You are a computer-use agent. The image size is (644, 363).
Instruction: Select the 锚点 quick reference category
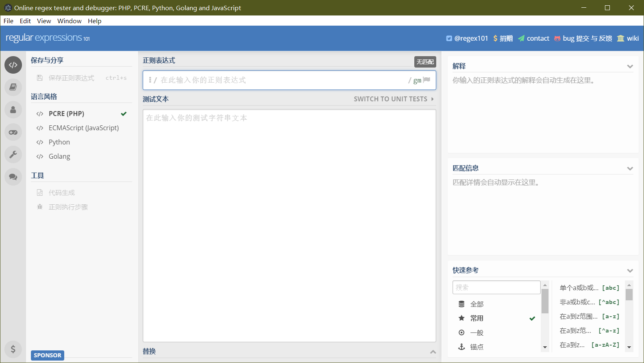coord(496,347)
